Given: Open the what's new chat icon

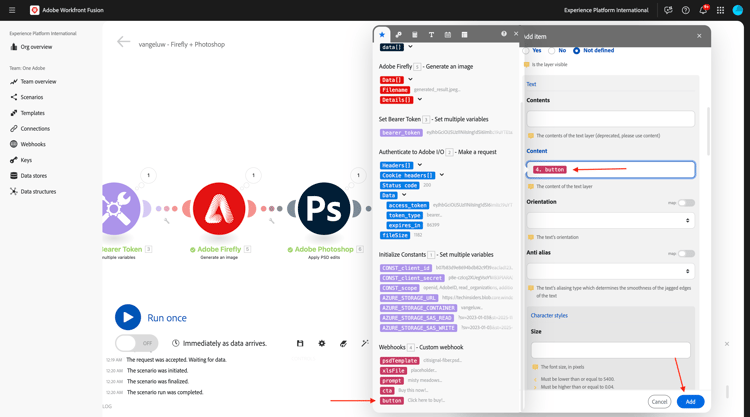Looking at the screenshot, I should [668, 10].
